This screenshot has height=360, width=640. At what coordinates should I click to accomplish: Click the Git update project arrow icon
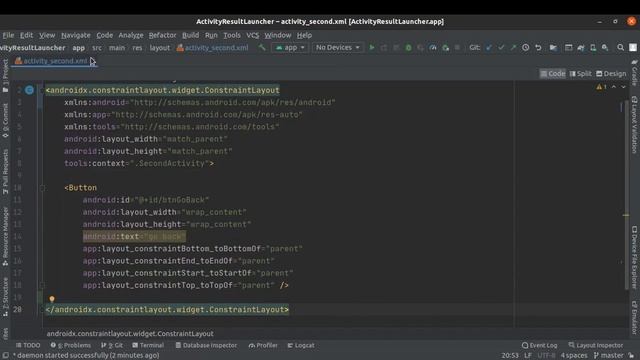489,48
